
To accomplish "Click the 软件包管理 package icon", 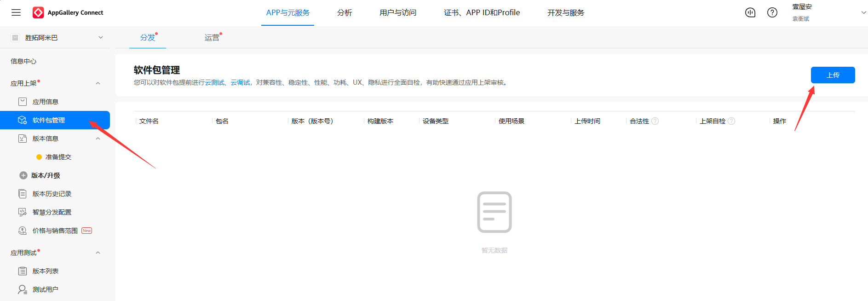I will pos(23,120).
